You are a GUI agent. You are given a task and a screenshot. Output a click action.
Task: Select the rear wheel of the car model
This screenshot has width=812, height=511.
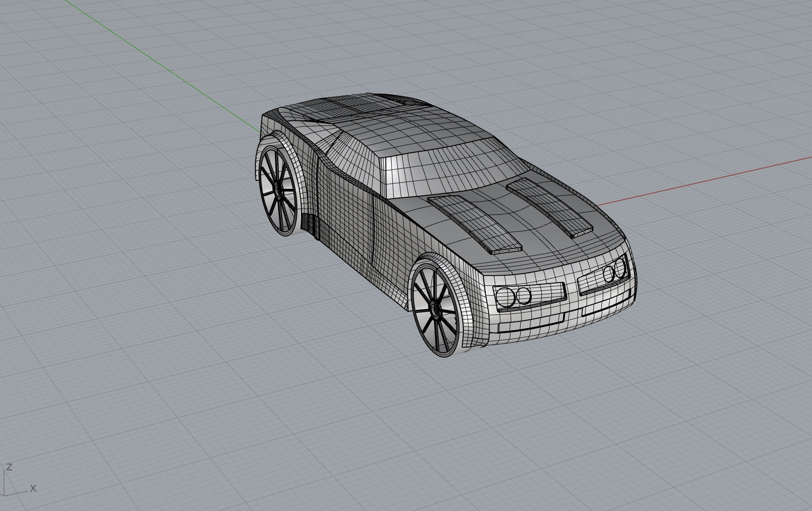click(278, 190)
